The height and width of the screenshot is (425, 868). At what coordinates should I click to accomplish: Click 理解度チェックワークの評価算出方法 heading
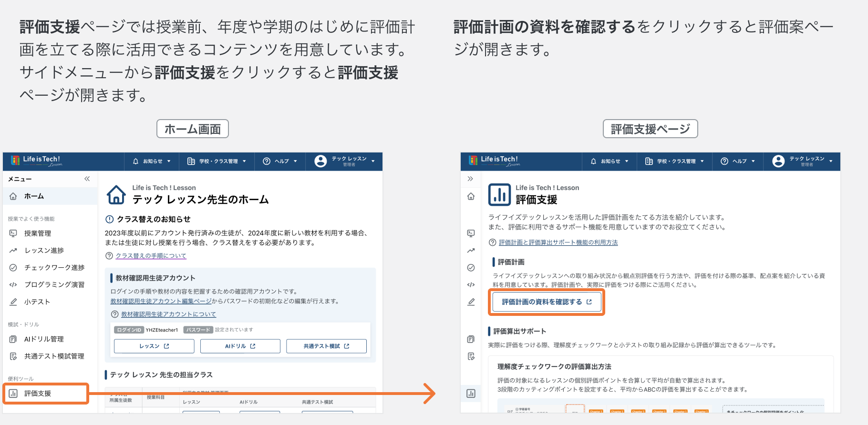click(x=554, y=366)
